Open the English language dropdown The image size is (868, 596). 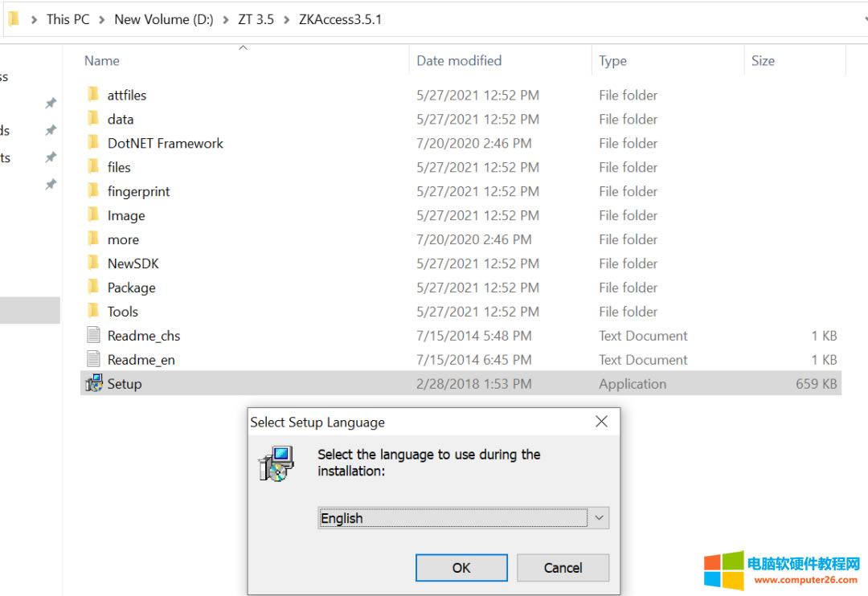pos(599,517)
